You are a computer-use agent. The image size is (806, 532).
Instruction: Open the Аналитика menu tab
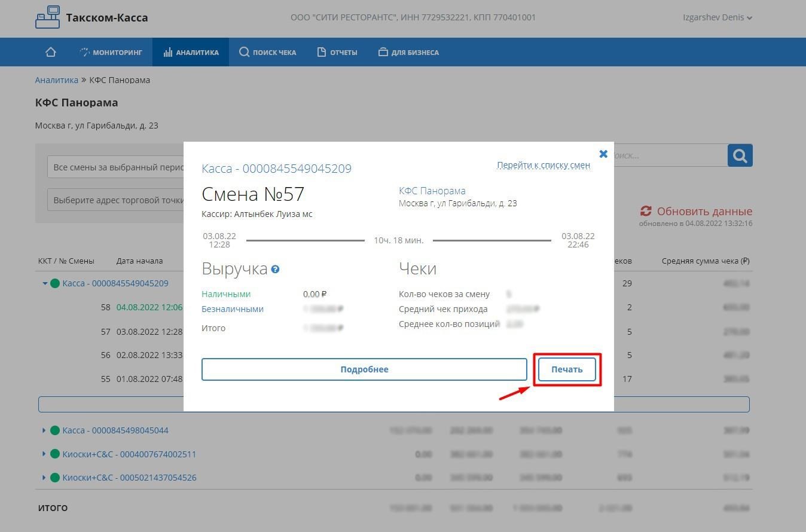pos(191,52)
